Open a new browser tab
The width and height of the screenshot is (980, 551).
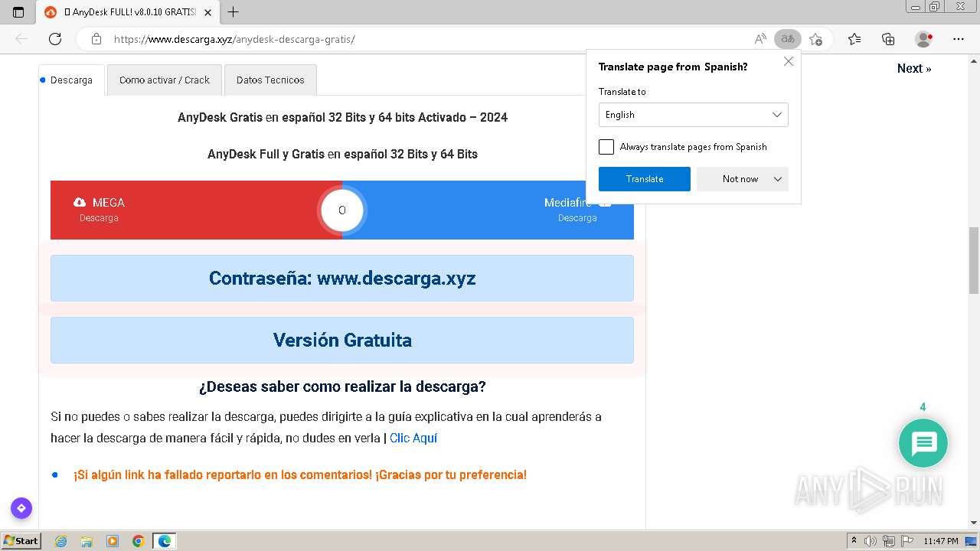pos(234,12)
